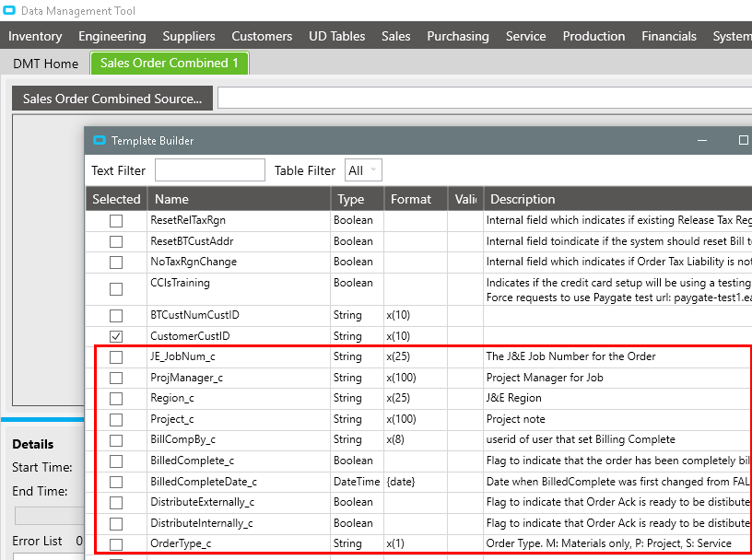Click the Data Management Tool app icon
This screenshot has height=560, width=752.
point(9,10)
